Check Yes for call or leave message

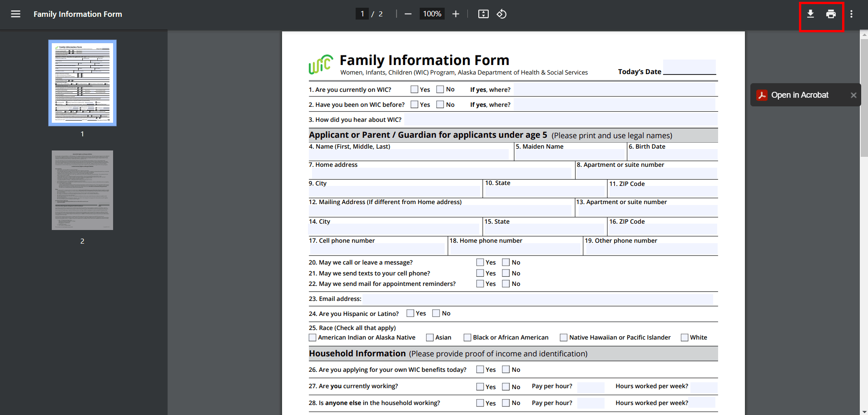pos(480,262)
